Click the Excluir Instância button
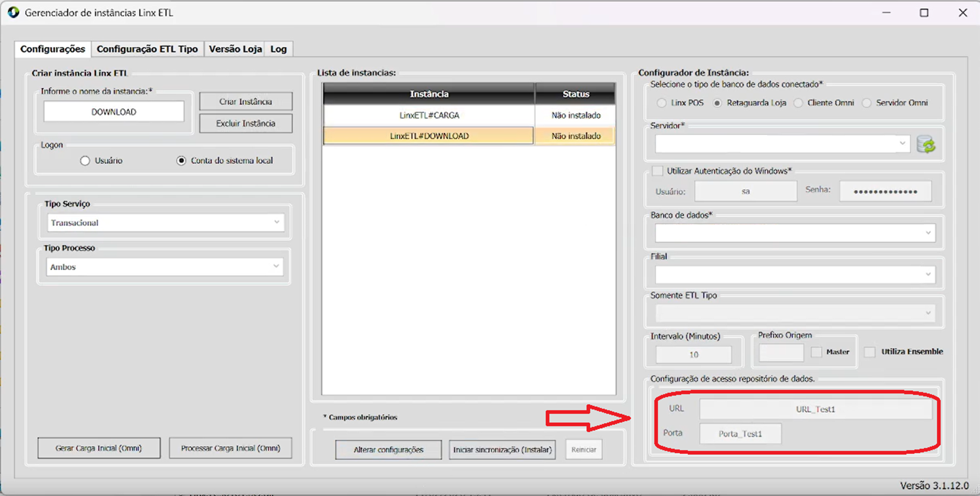Image resolution: width=980 pixels, height=496 pixels. [x=245, y=123]
